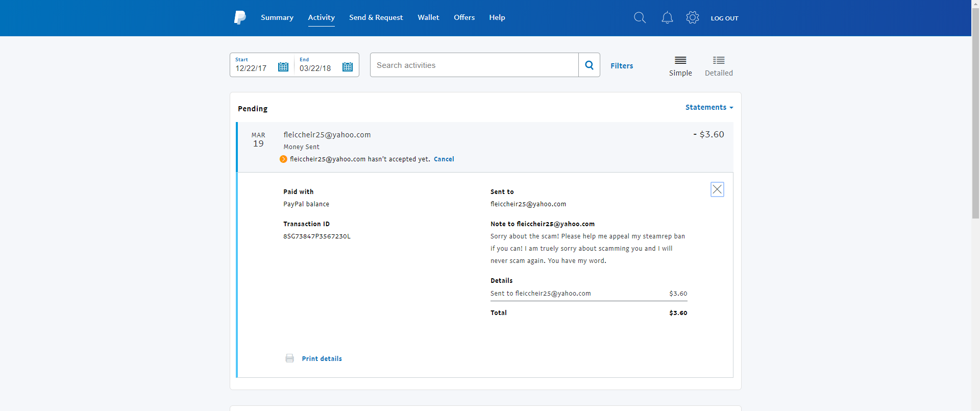
Task: Click the printer icon next to Print details
Action: (289, 358)
